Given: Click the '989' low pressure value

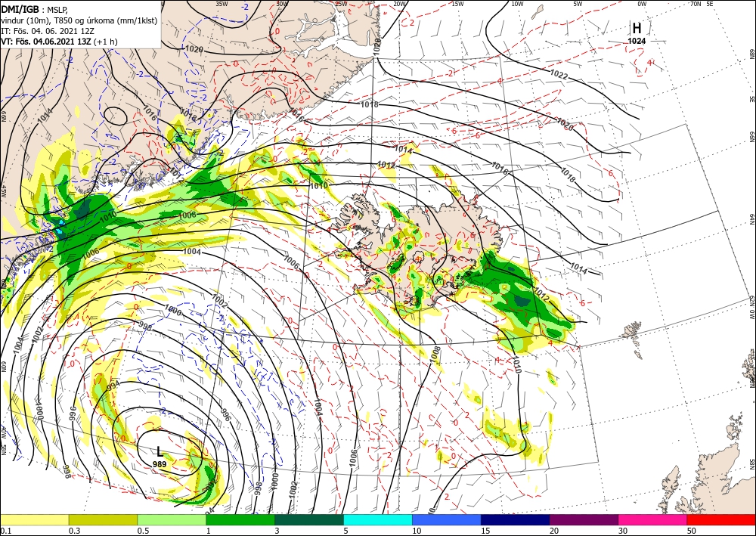Looking at the screenshot, I should pos(160,464).
